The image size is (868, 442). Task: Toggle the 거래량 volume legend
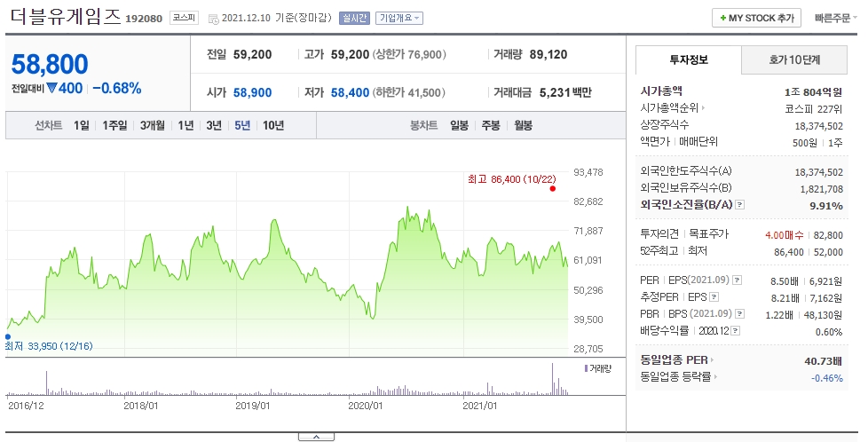pos(598,369)
